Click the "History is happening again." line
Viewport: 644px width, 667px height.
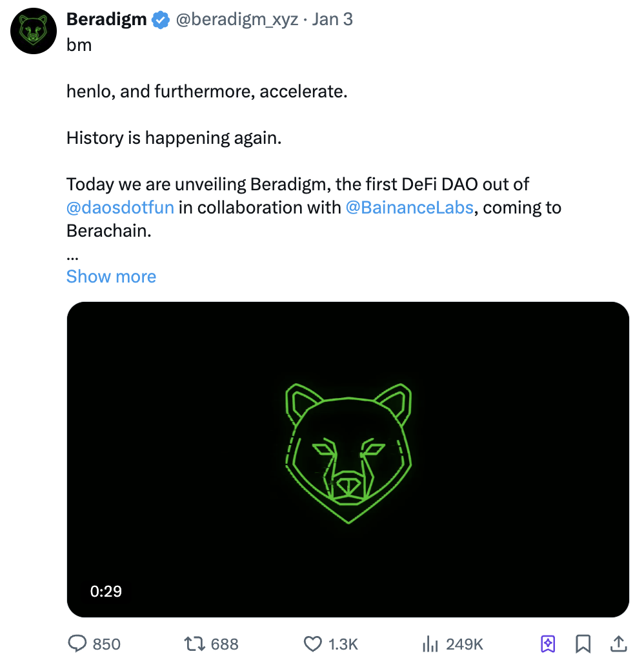(174, 138)
